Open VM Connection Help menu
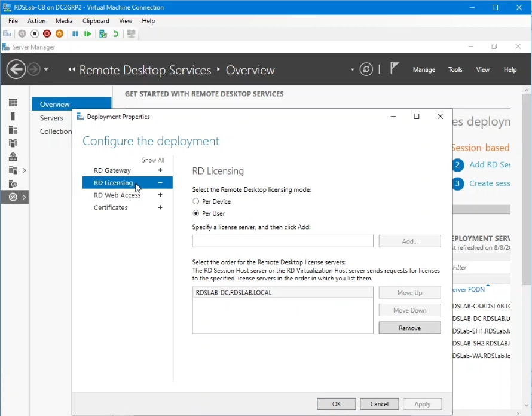 pos(148,21)
